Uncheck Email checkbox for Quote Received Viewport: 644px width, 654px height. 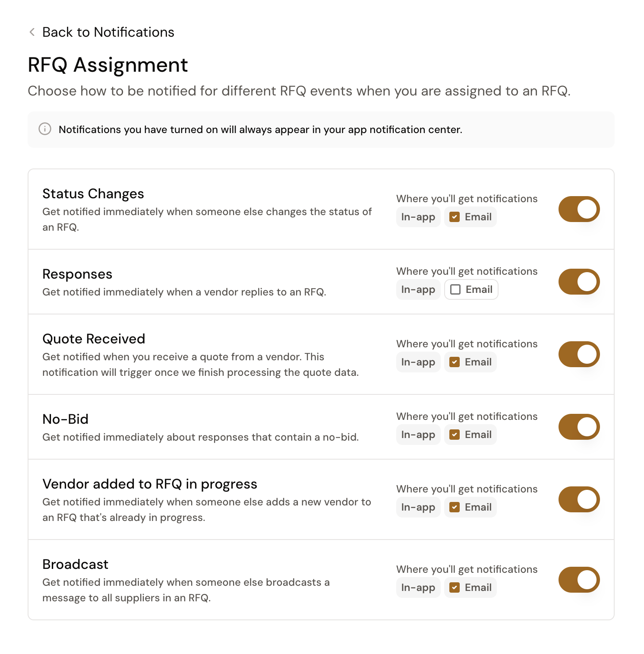pyautogui.click(x=455, y=362)
